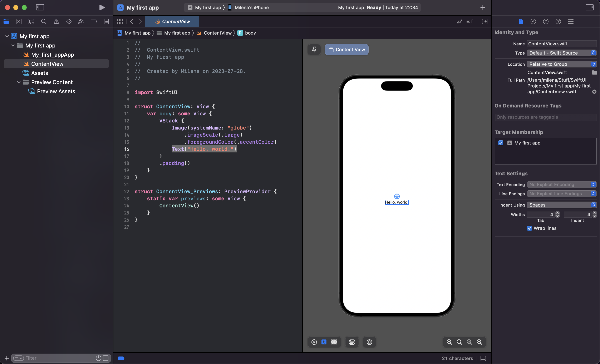Open the editor options menu
Viewport: 600px width, 364px height.
click(470, 21)
